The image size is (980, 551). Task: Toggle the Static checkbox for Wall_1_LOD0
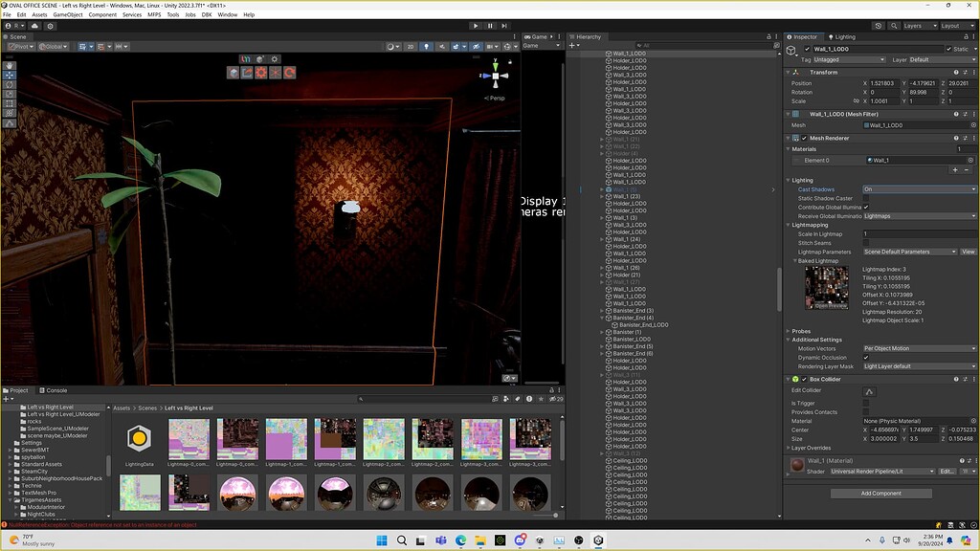click(x=949, y=49)
